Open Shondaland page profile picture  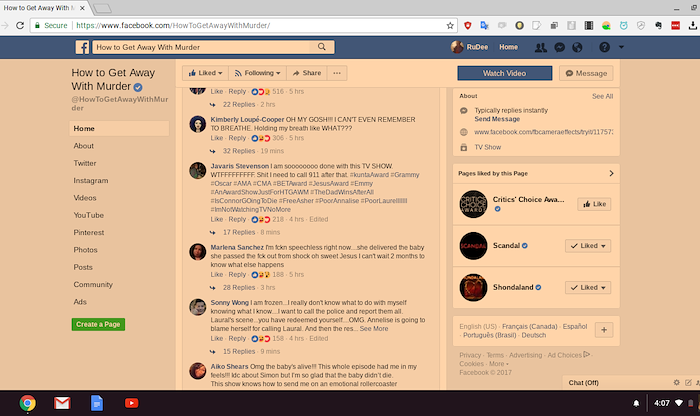coord(473,287)
